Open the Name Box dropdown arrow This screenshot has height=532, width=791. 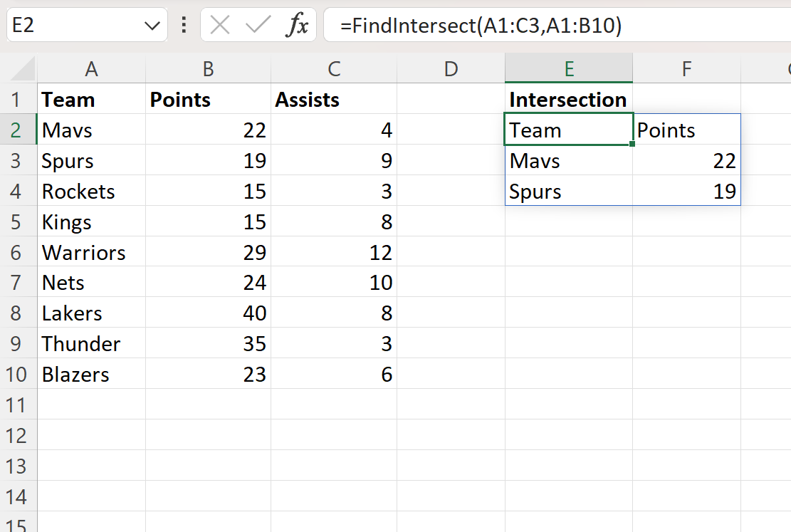point(152,24)
